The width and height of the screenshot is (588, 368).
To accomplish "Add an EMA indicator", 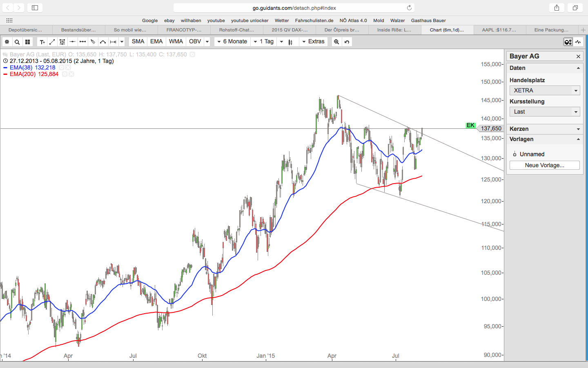I will [156, 42].
